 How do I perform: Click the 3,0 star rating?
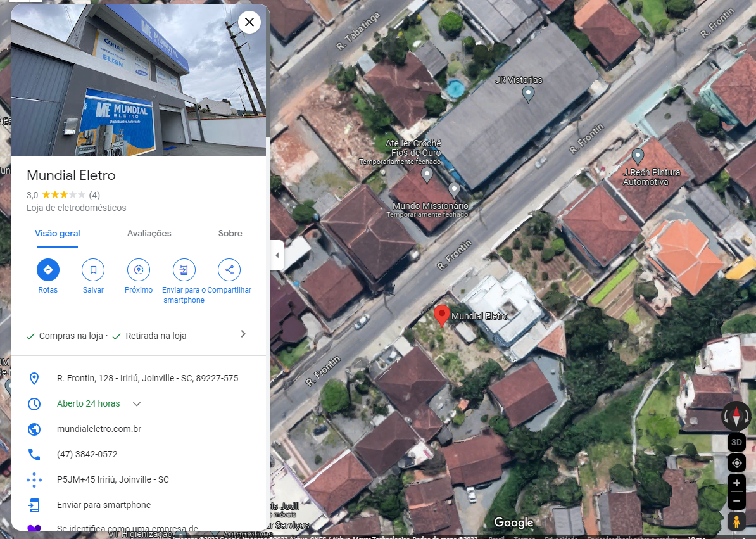pos(56,195)
